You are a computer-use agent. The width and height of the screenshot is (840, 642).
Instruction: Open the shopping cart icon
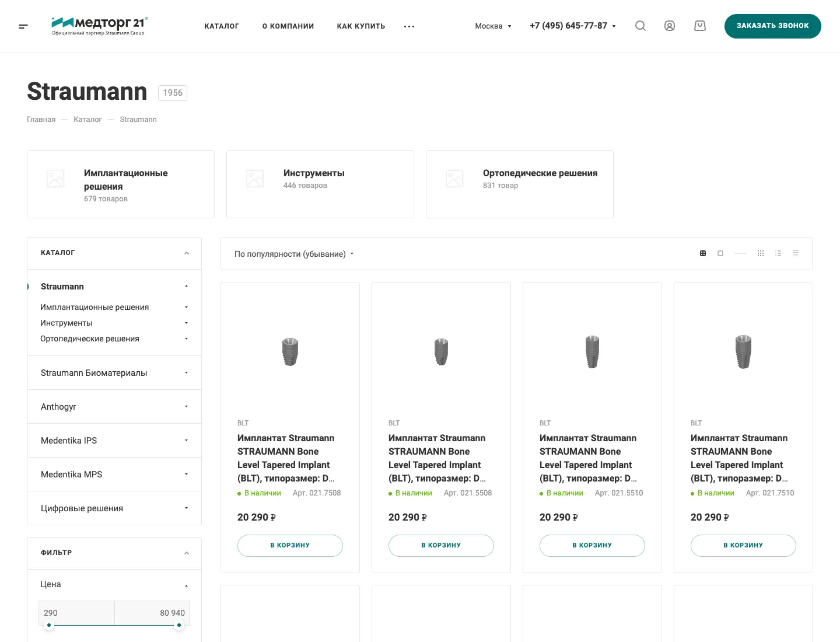(x=700, y=26)
